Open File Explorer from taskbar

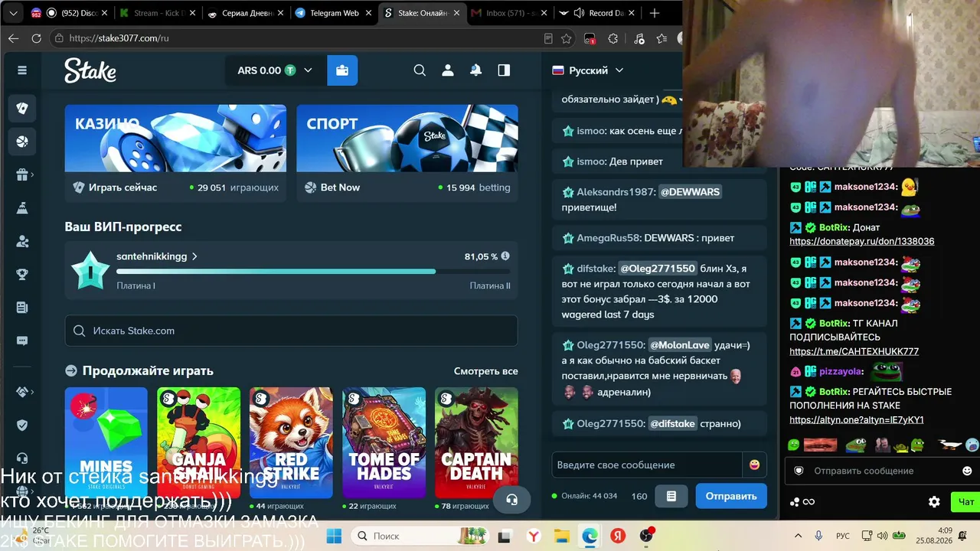561,536
